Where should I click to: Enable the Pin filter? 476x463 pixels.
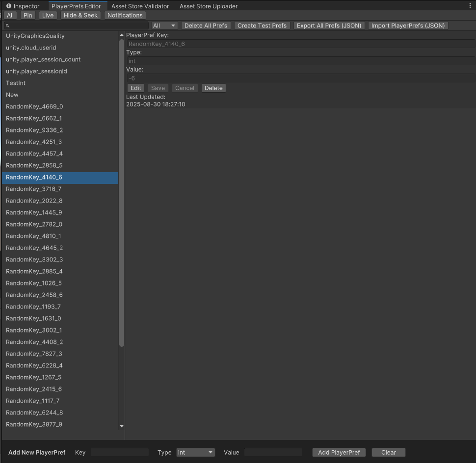27,15
